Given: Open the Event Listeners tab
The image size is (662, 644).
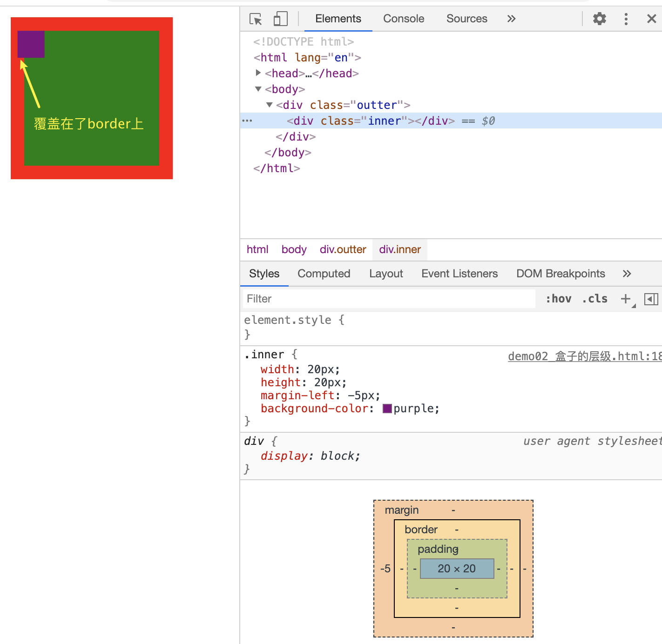Looking at the screenshot, I should (459, 274).
